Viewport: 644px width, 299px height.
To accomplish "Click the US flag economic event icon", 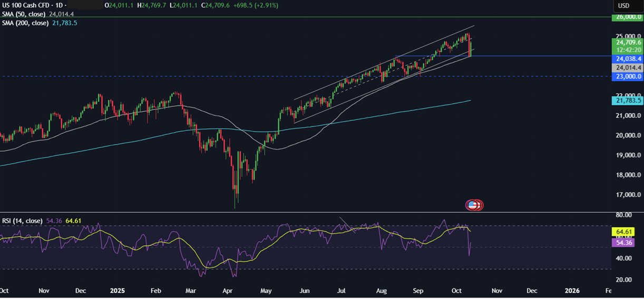I will 473,205.
